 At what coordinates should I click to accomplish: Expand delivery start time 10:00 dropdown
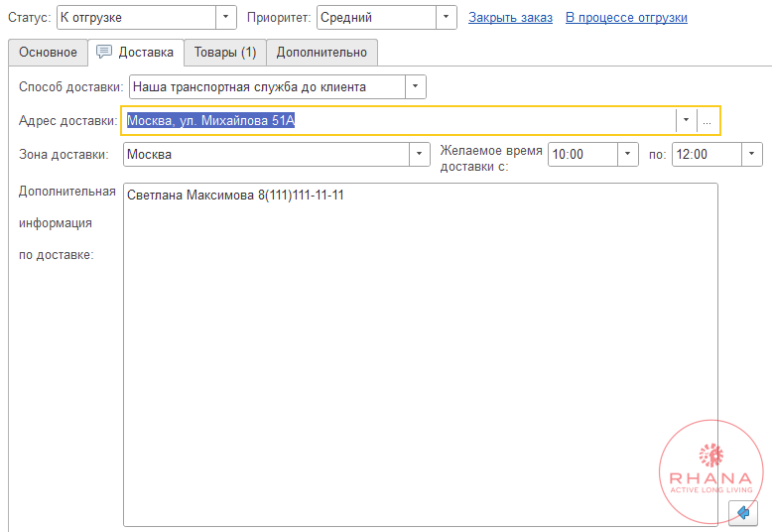628,154
